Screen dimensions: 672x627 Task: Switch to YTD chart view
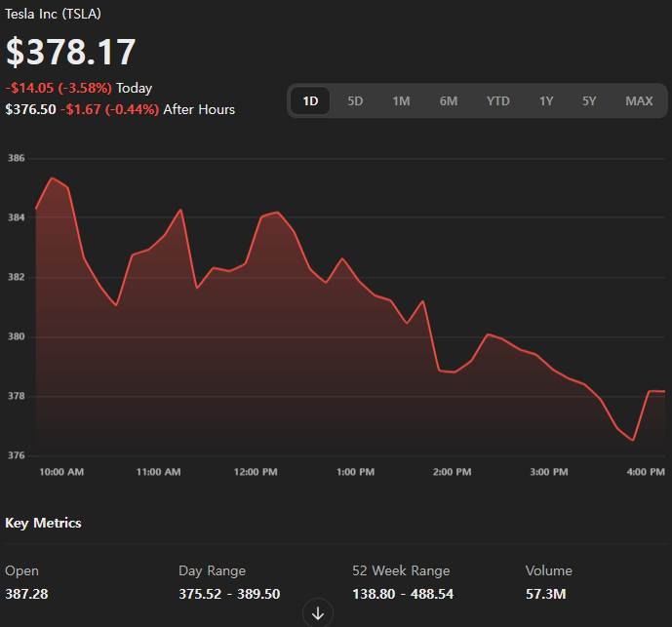498,101
